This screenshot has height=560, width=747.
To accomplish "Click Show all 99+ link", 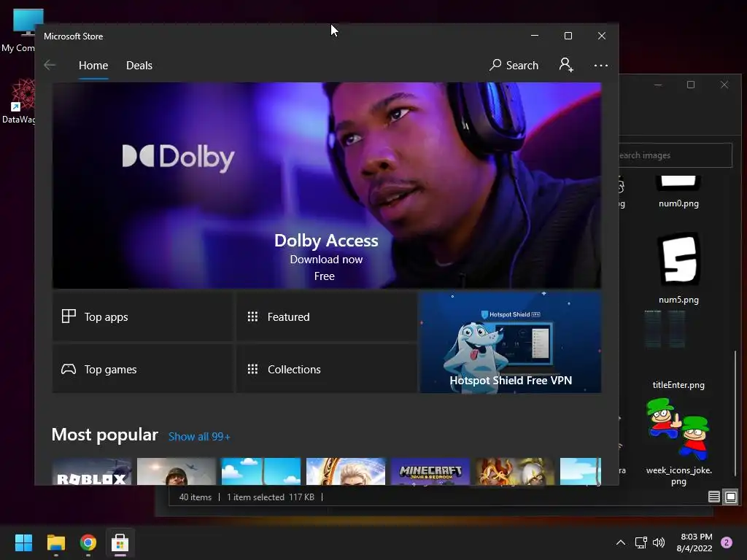I will pyautogui.click(x=199, y=437).
